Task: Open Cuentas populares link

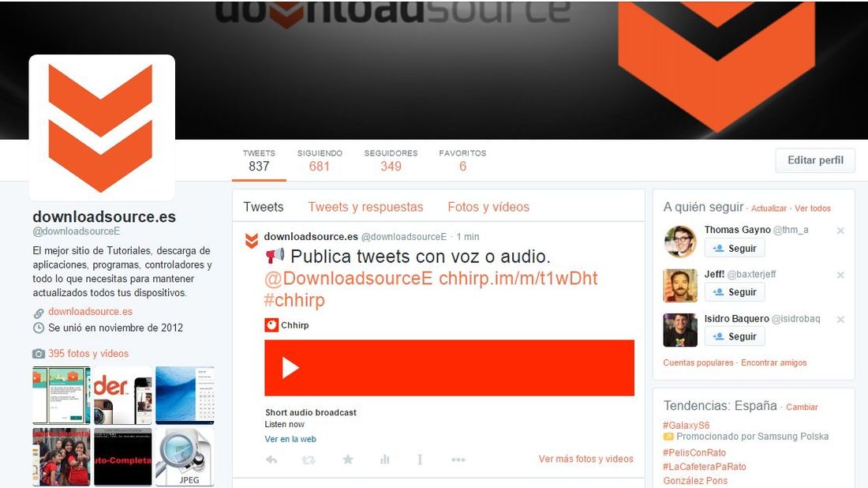Action: pyautogui.click(x=698, y=362)
